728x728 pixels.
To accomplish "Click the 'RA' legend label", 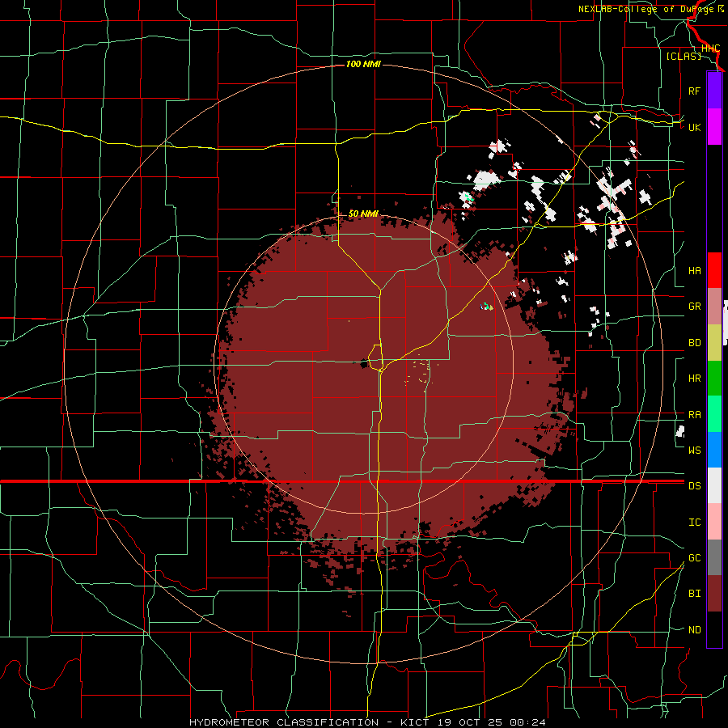I will point(694,415).
